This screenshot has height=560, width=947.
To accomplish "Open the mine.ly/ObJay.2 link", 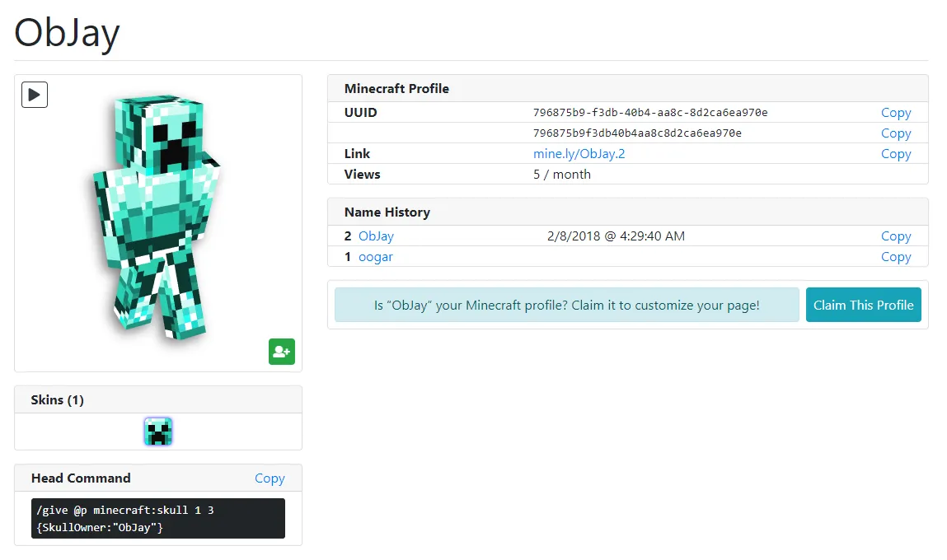I will 579,154.
